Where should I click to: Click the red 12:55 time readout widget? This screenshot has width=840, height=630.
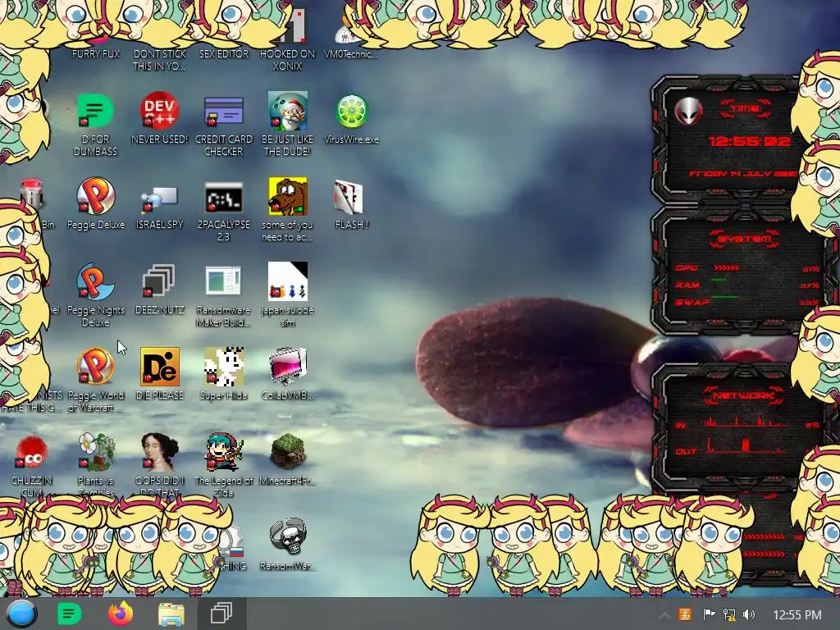(x=749, y=141)
